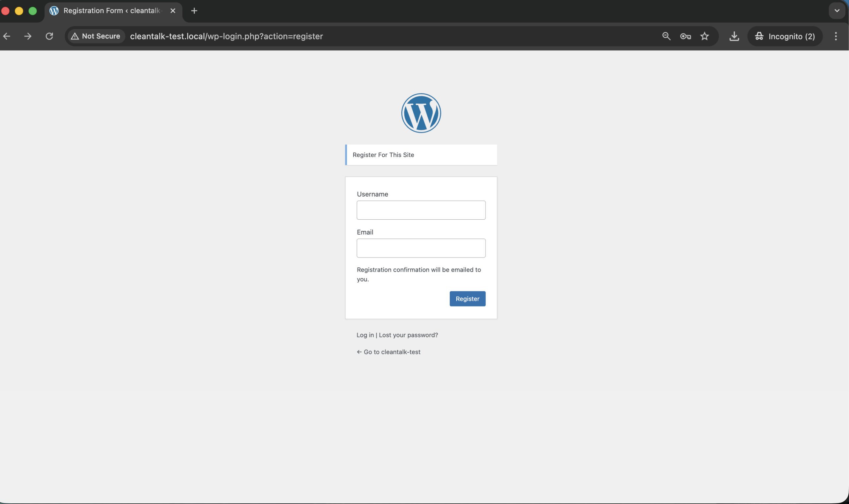Reload the current page
This screenshot has height=504, width=849.
point(49,36)
